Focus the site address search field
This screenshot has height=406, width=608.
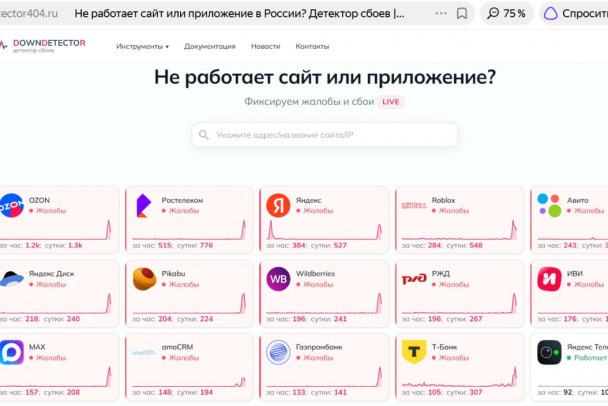325,135
